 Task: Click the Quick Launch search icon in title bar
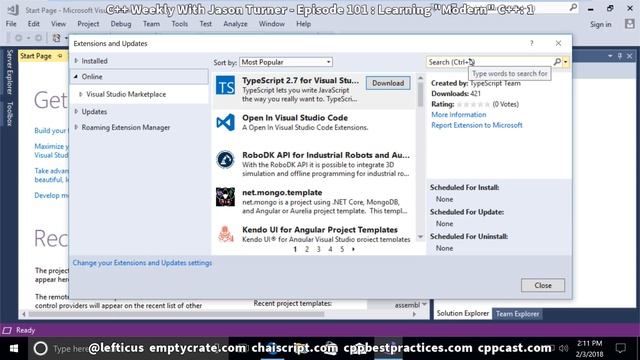click(573, 8)
